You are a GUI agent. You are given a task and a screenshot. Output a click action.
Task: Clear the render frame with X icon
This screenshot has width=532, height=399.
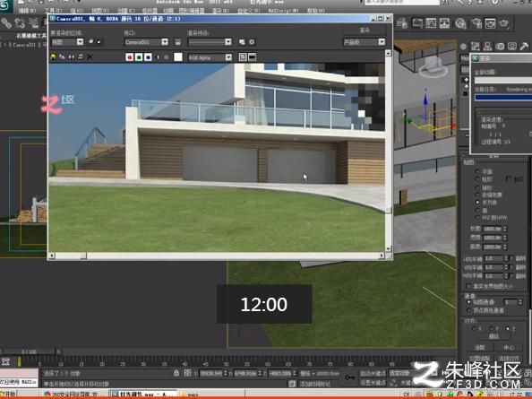point(90,57)
